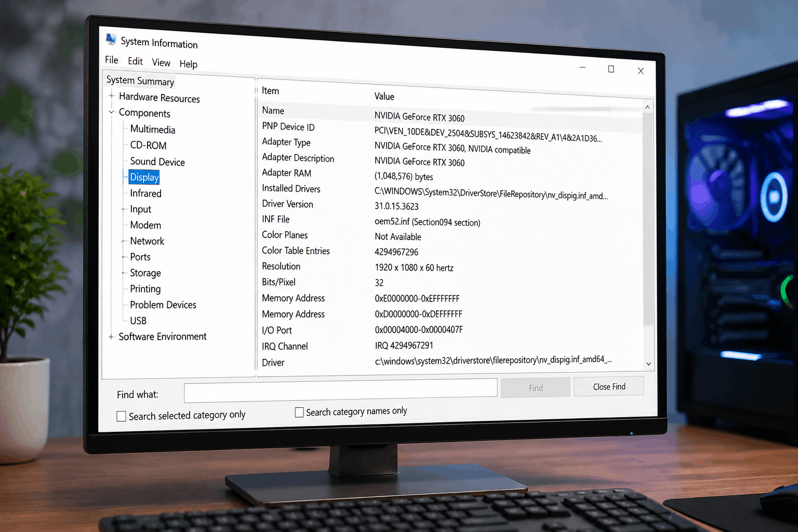Viewport: 798px width, 532px height.
Task: Select the Driver Version row
Action: click(287, 204)
